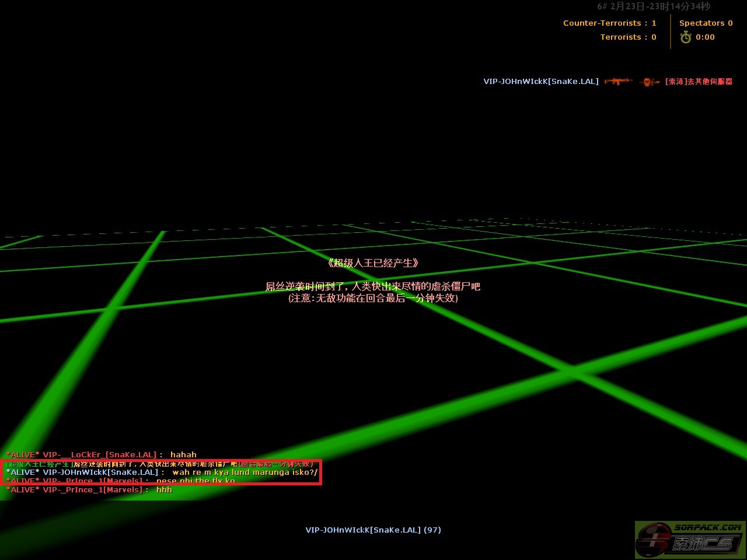Click the Terrorists score label

[x=628, y=37]
